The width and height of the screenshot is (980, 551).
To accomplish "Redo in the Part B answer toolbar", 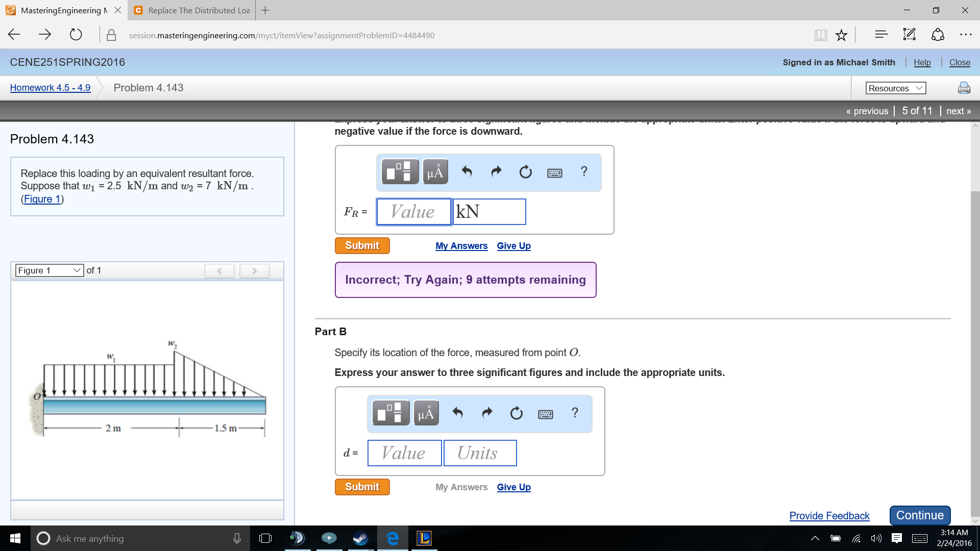I will 487,413.
